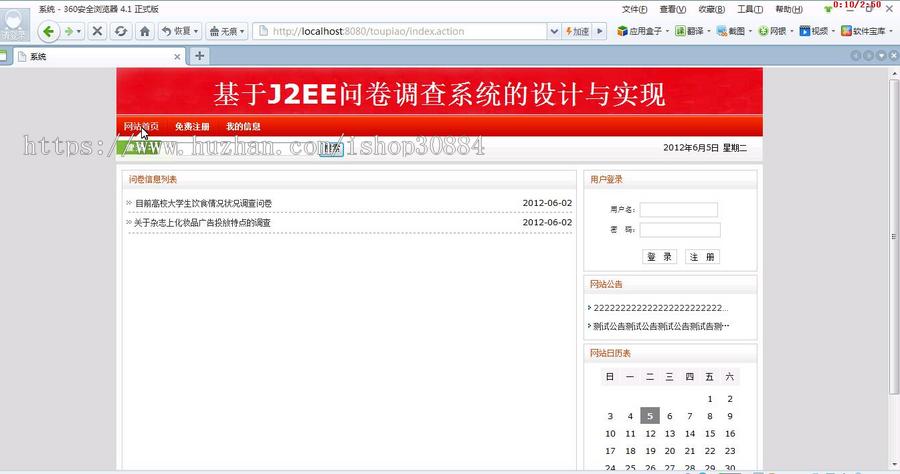The height and width of the screenshot is (474, 900).
Task: Open the browser home page icon
Action: point(145,31)
